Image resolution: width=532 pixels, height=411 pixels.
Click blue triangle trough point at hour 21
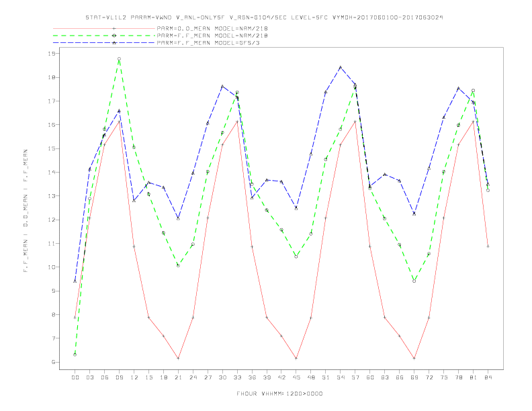point(178,219)
